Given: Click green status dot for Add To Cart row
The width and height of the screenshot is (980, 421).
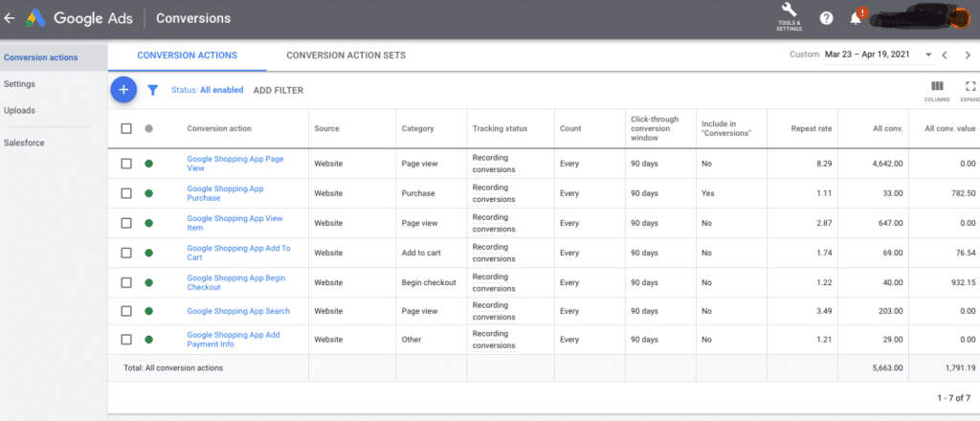Looking at the screenshot, I should 148,253.
